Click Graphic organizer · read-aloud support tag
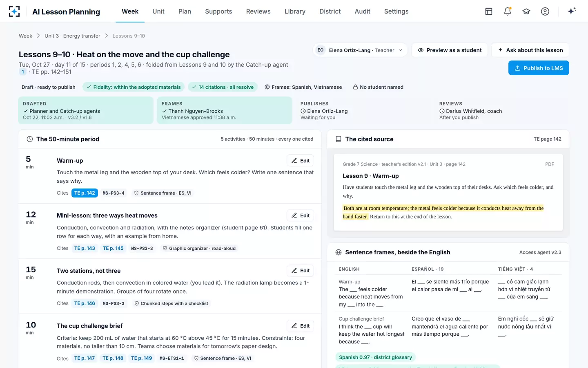Screen dimensions: 588x368 point(199,248)
